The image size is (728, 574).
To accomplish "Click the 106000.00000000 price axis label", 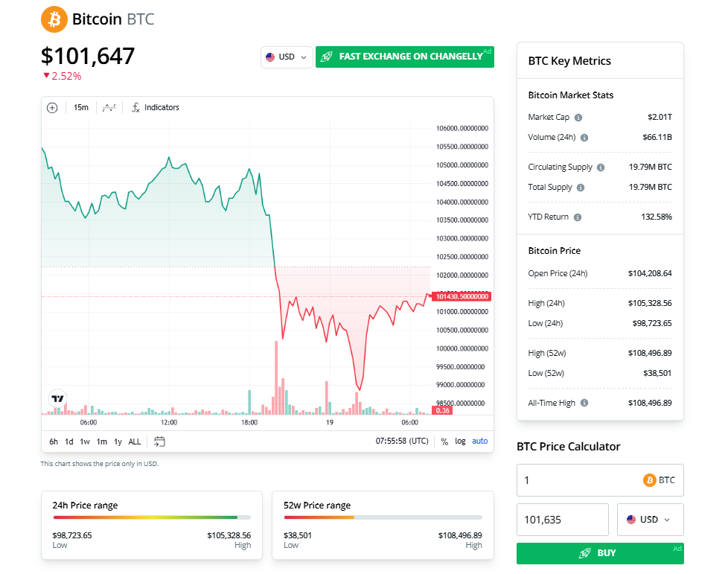I will tap(462, 129).
